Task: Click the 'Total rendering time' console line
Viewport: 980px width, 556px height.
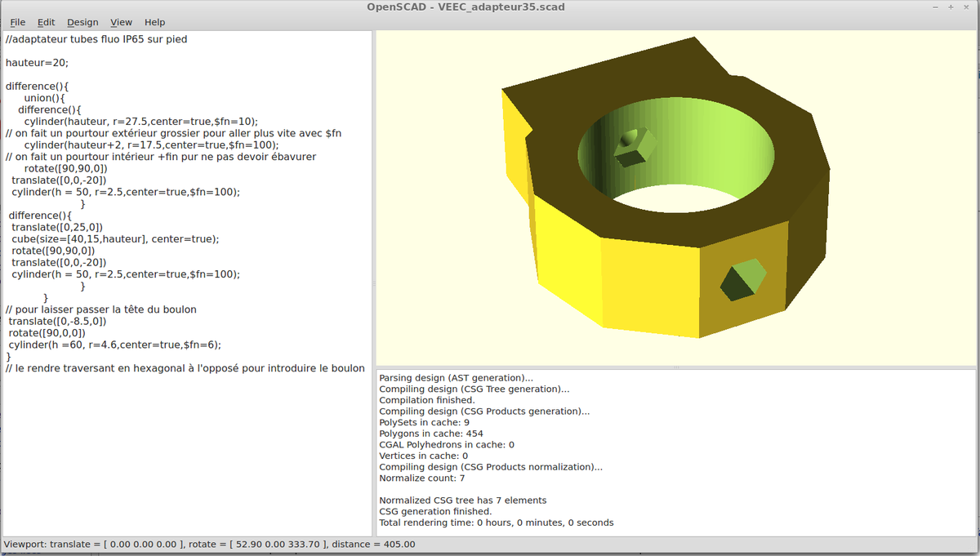Action: [x=496, y=523]
